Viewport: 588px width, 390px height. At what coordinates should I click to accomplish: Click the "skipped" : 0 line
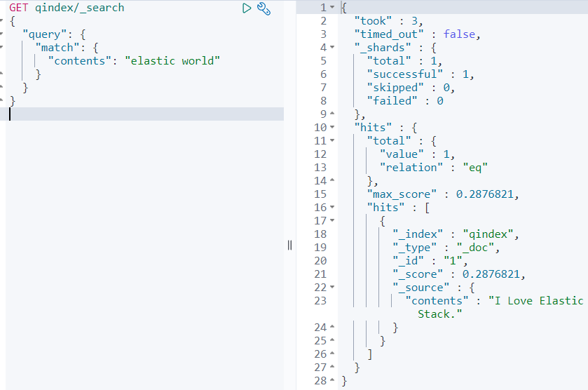pos(411,88)
